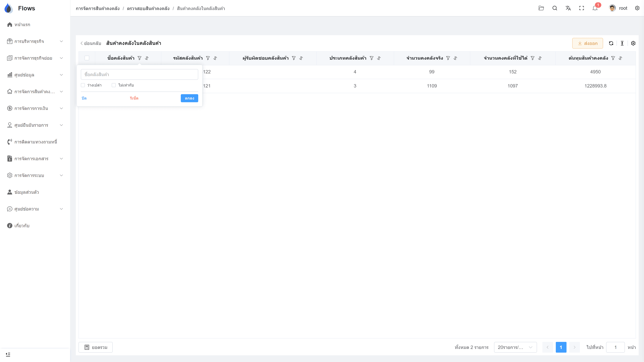The height and width of the screenshot is (362, 644).
Task: Check the ไม่เท่ากับ filter option
Action: coord(114,85)
